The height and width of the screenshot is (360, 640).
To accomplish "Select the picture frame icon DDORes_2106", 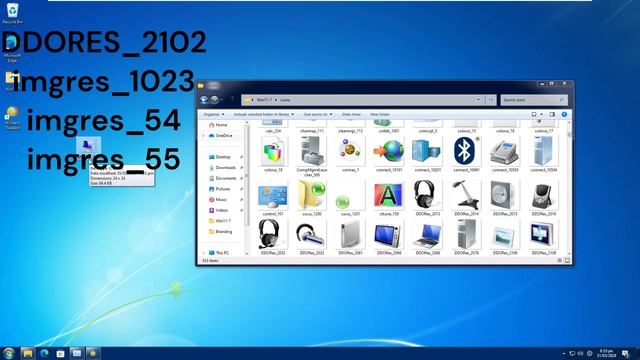I will click(505, 237).
